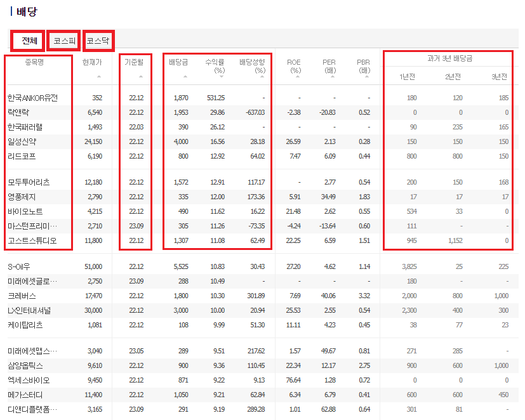
Task: Open stock 락앤락
Action: point(18,112)
